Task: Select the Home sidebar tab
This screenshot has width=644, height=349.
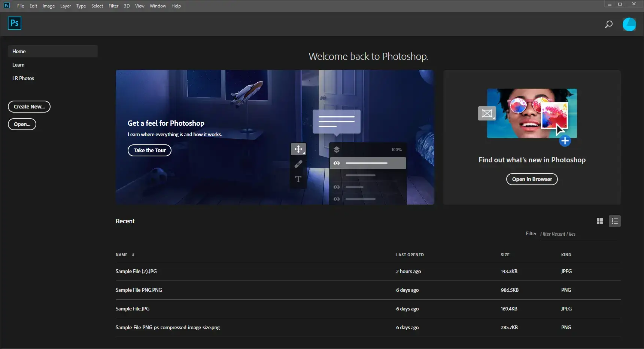Action: (53, 51)
